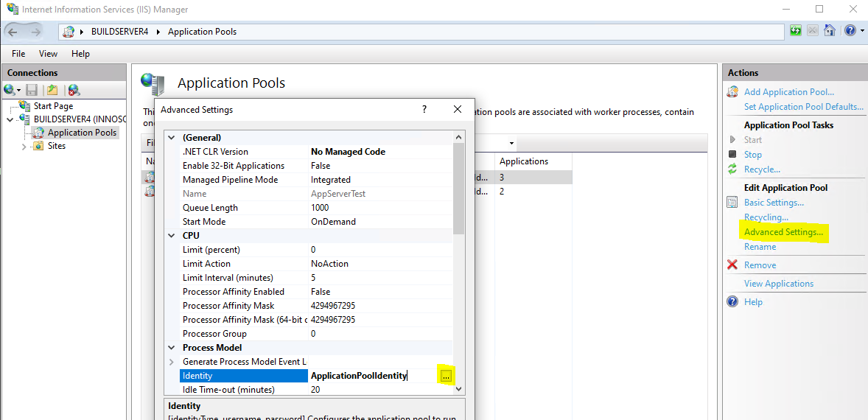Click the red Remove X icon
The height and width of the screenshot is (420, 868).
(732, 265)
